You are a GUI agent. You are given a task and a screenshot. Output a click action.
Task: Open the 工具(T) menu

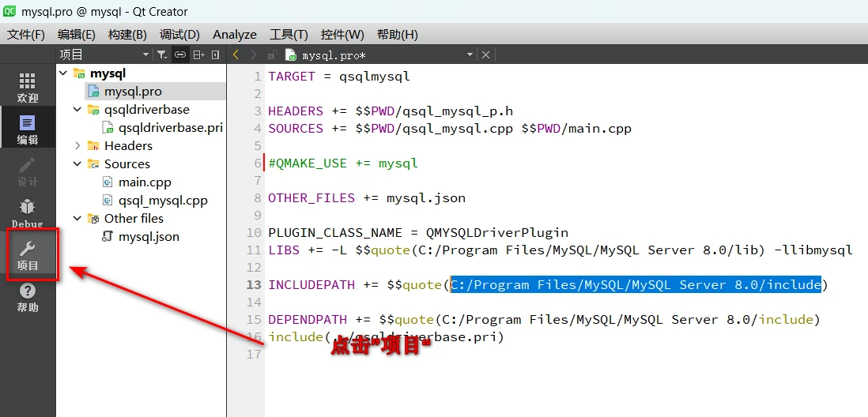pos(289,34)
